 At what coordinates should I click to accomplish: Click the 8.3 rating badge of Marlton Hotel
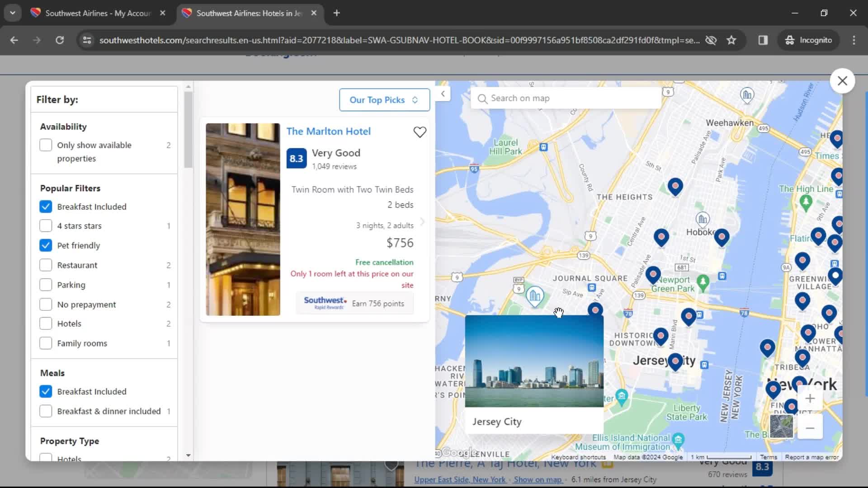coord(296,159)
